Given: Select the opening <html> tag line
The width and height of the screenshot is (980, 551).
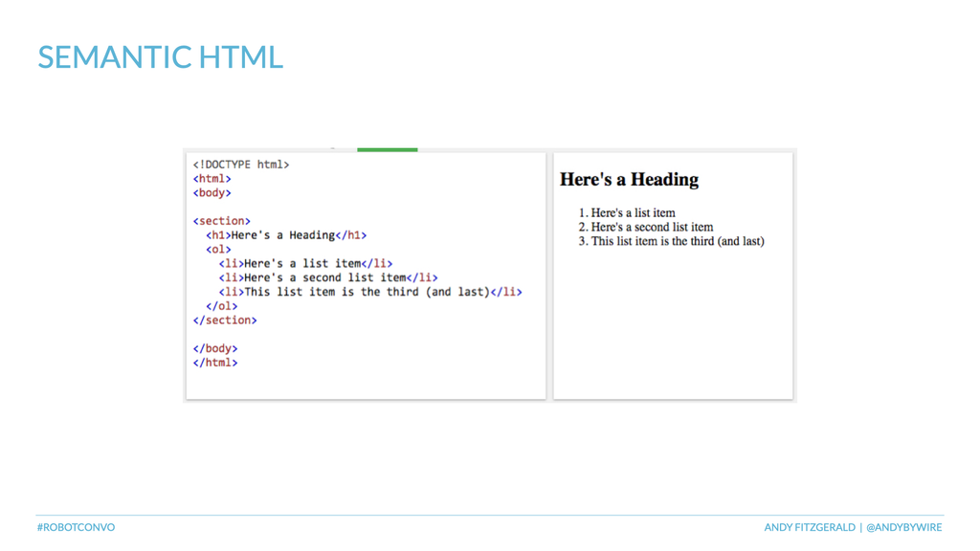Looking at the screenshot, I should coord(212,179).
